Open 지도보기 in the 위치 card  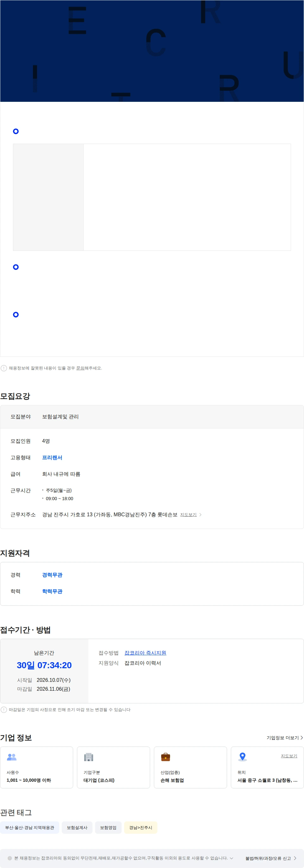pos(289,756)
